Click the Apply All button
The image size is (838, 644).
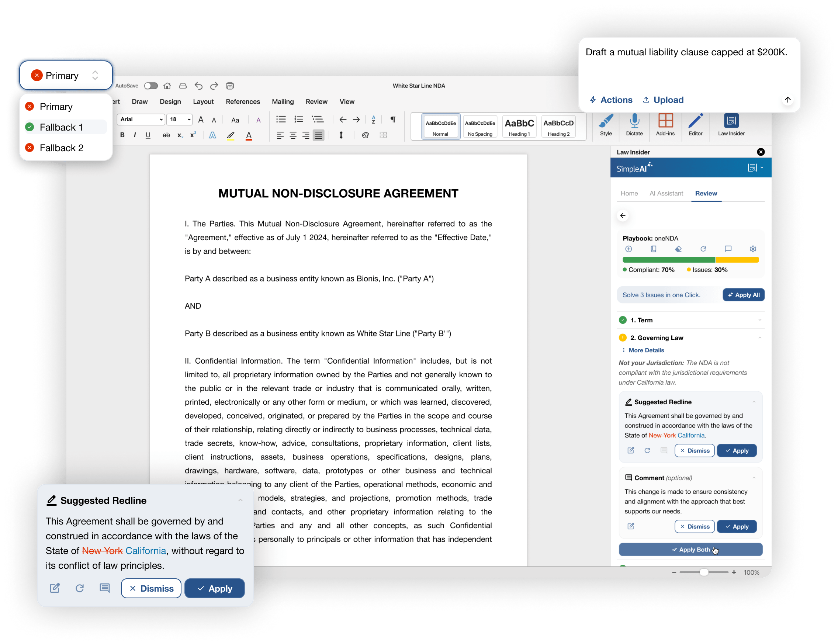point(743,295)
